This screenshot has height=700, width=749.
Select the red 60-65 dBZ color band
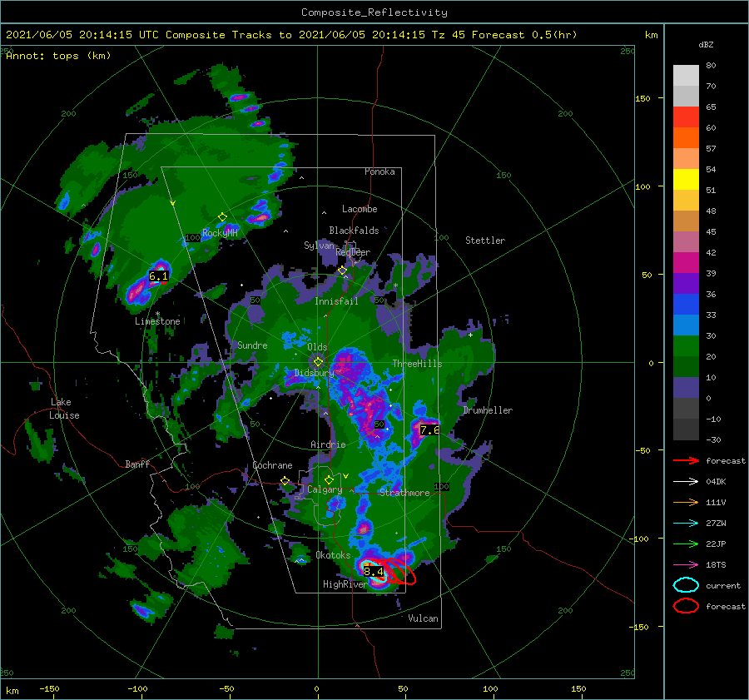point(686,117)
